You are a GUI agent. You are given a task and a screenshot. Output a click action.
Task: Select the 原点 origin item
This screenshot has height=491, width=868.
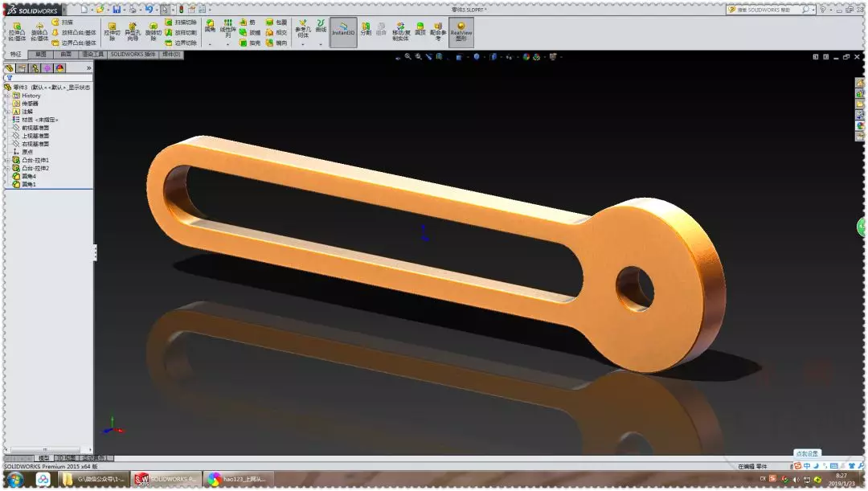coord(23,152)
